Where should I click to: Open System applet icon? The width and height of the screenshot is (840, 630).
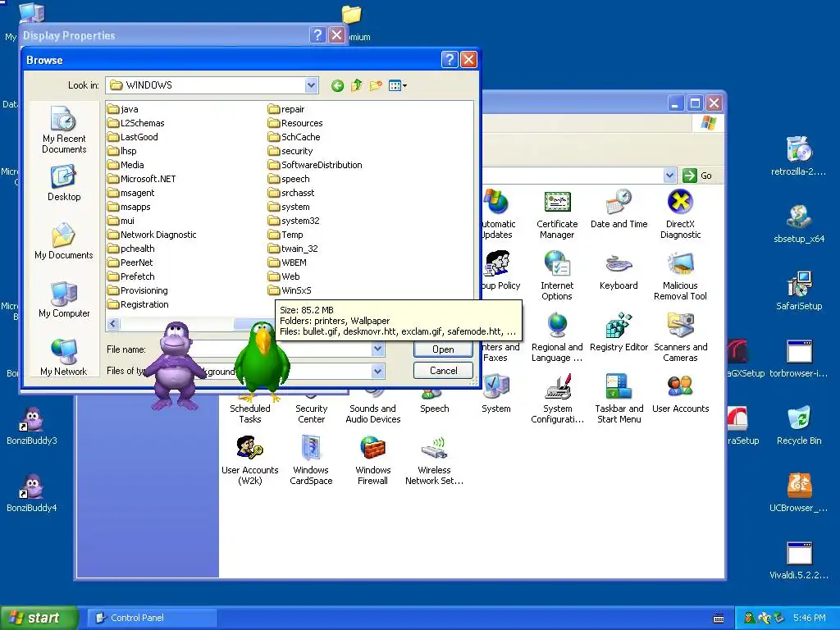point(496,395)
